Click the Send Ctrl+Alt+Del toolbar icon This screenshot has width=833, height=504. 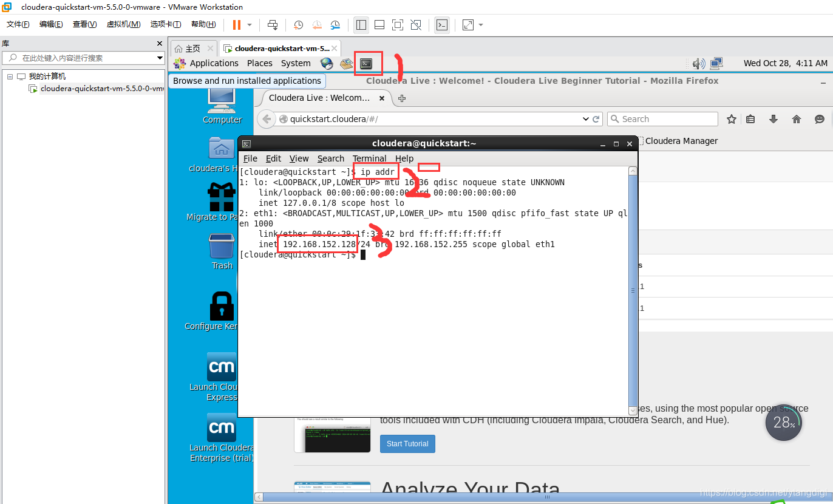coord(273,25)
